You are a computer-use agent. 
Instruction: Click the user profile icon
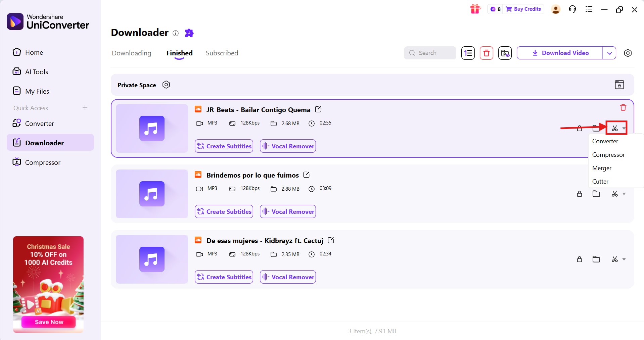click(x=555, y=9)
